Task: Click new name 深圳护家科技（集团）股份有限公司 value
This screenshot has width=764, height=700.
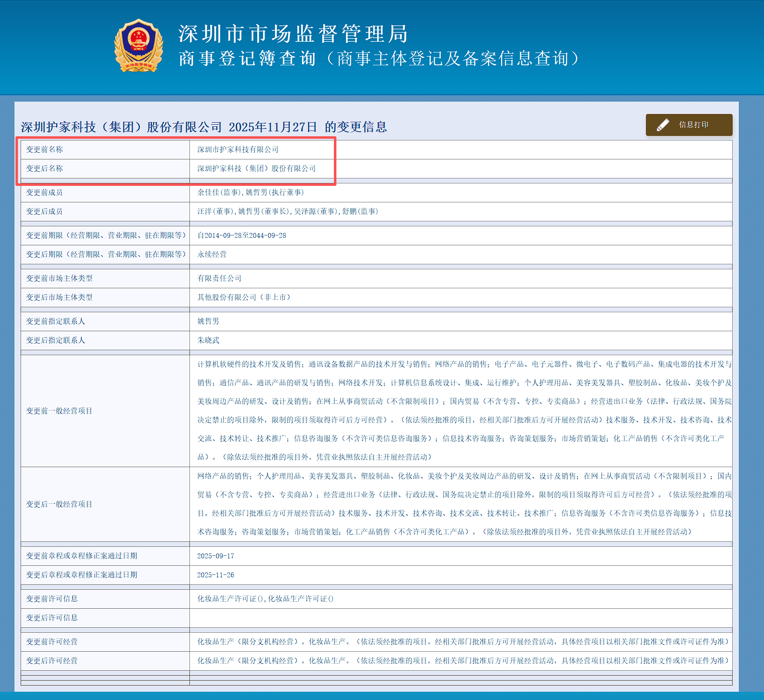Action: pyautogui.click(x=256, y=168)
